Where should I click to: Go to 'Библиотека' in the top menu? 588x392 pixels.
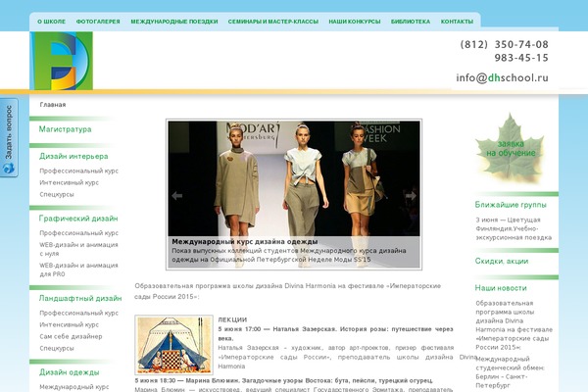411,22
